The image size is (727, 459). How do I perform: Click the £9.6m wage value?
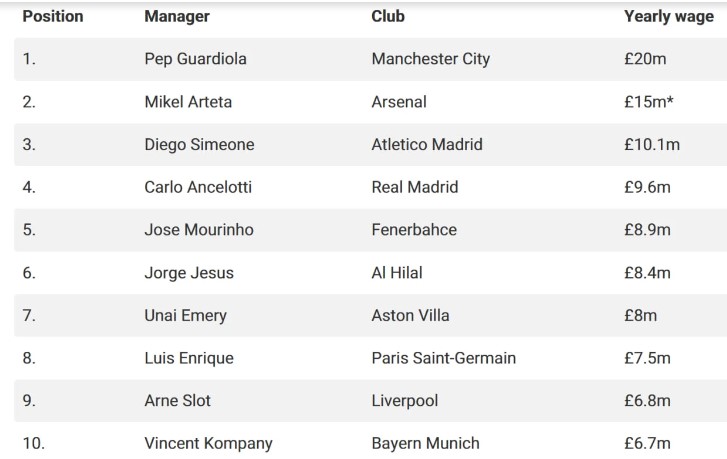(647, 187)
